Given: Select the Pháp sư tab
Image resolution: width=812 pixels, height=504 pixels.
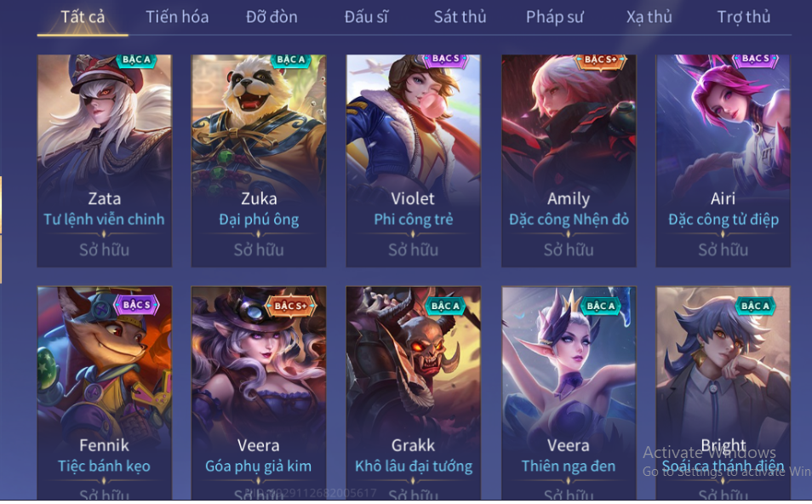Looking at the screenshot, I should [555, 17].
